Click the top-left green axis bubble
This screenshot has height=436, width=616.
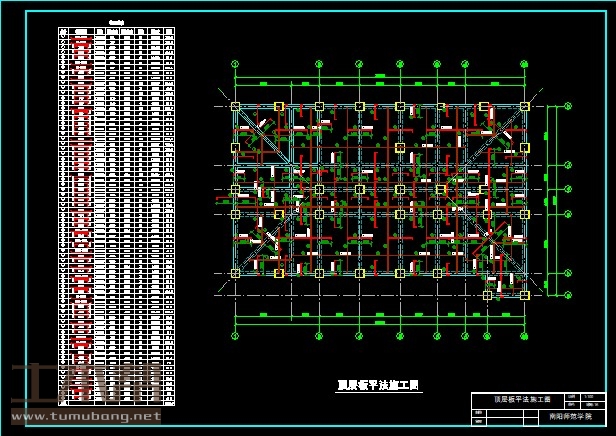click(236, 64)
